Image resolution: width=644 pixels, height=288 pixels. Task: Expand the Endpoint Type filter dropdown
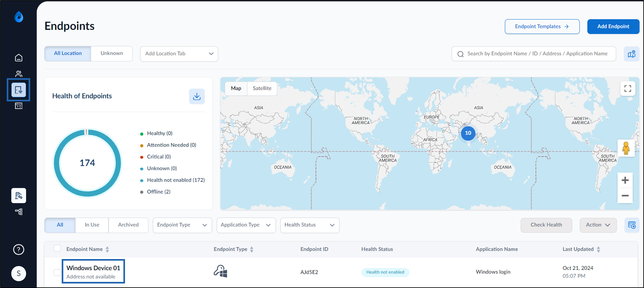182,225
